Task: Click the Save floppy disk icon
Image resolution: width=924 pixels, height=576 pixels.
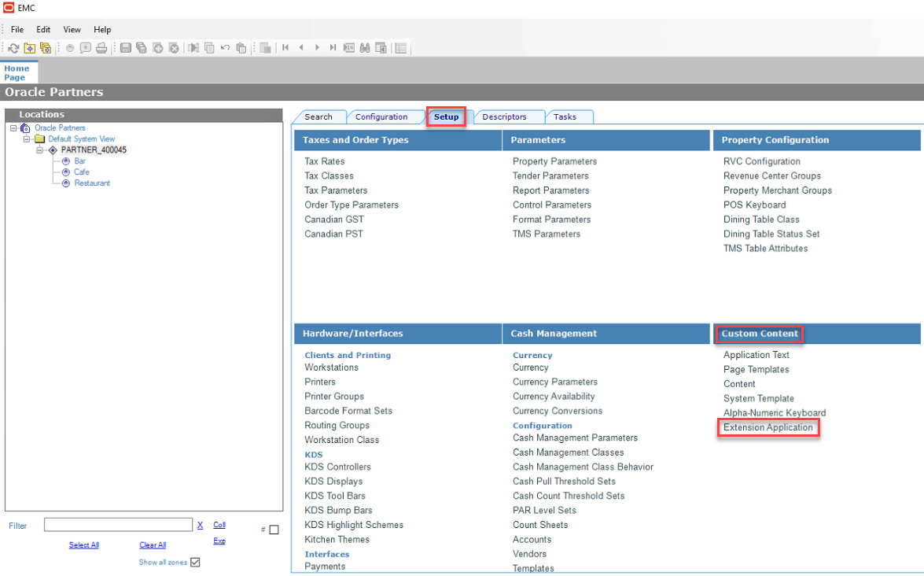Action: pyautogui.click(x=126, y=48)
